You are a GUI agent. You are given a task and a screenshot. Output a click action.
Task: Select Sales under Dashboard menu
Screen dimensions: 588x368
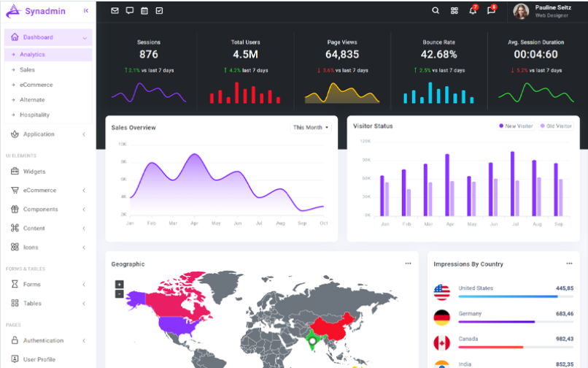coord(27,70)
